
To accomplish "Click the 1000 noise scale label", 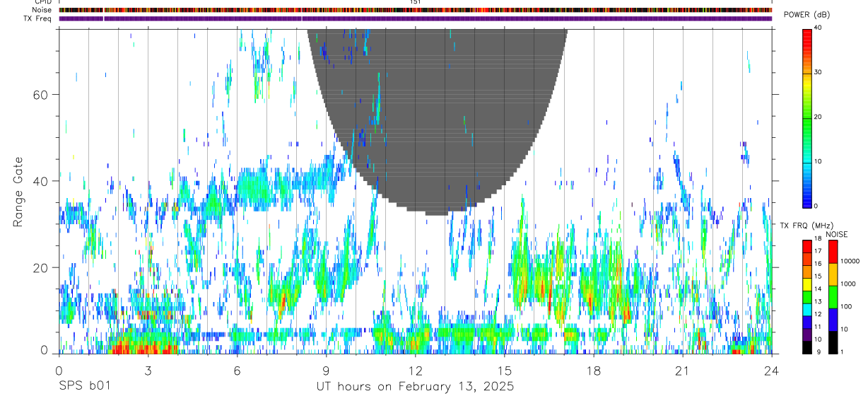I will [848, 284].
